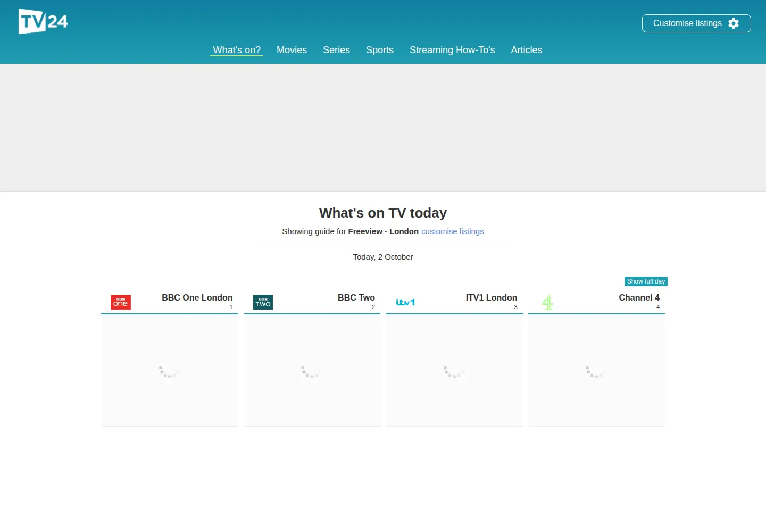The width and height of the screenshot is (766, 532).
Task: Open Streaming How-To's page
Action: pyautogui.click(x=452, y=50)
